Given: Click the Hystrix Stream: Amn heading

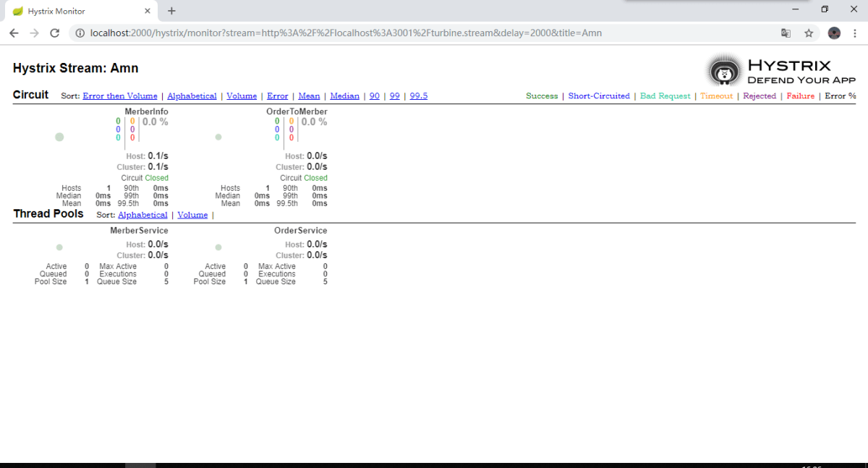Looking at the screenshot, I should (x=76, y=68).
